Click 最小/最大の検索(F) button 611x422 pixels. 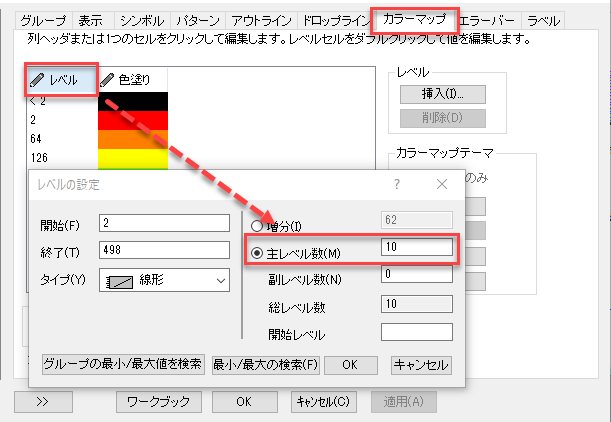(x=266, y=365)
